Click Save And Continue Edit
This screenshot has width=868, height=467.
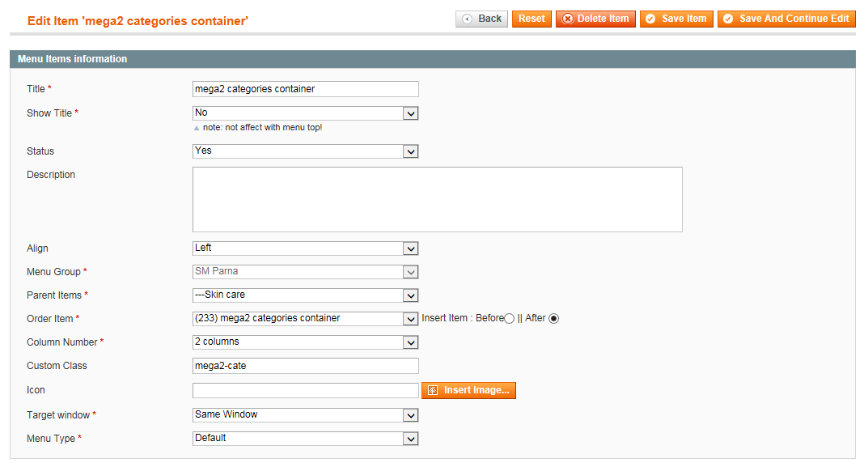coord(786,19)
